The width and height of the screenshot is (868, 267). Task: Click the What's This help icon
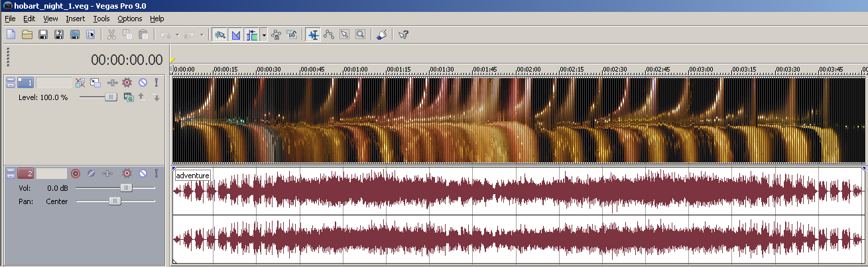(x=404, y=34)
